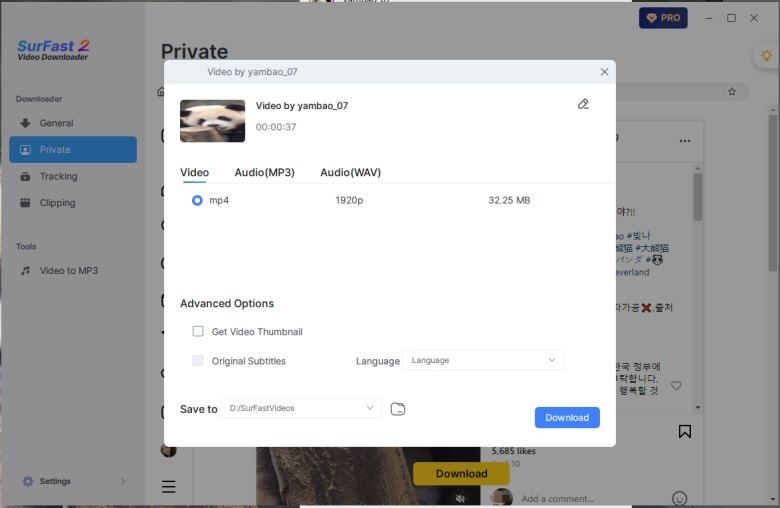Screen dimensions: 780x508
Task: Click the blue Download button
Action: (x=567, y=417)
